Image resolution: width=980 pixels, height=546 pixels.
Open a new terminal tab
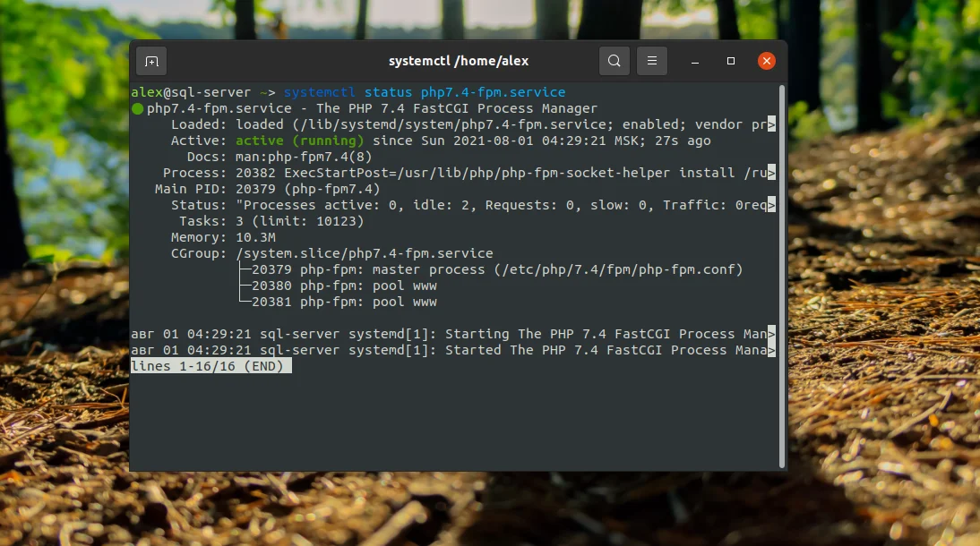150,61
